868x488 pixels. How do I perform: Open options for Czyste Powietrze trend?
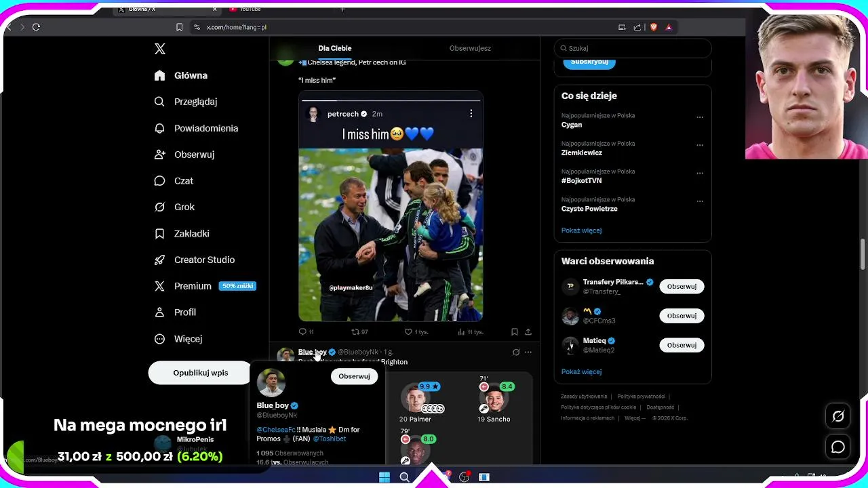(700, 201)
